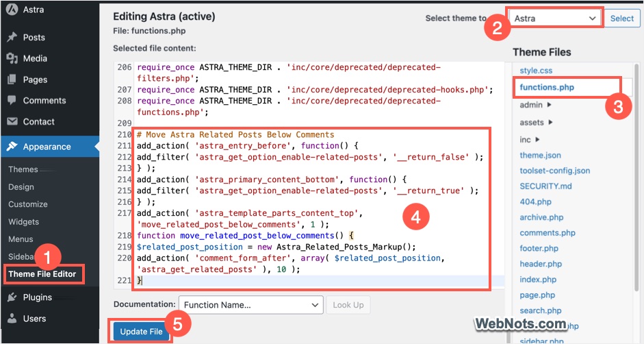Image resolution: width=644 pixels, height=344 pixels.
Task: Open the Function Name documentation dropdown
Action: click(251, 305)
